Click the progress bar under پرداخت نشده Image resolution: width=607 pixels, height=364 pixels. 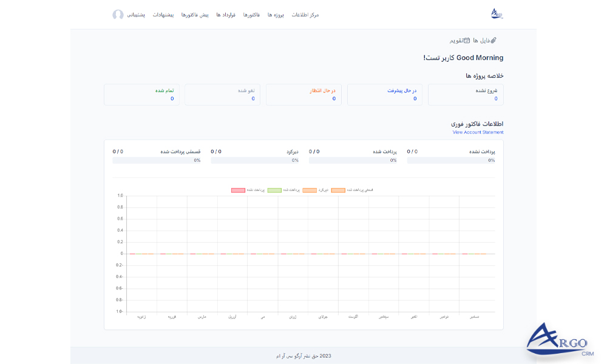[452, 161]
